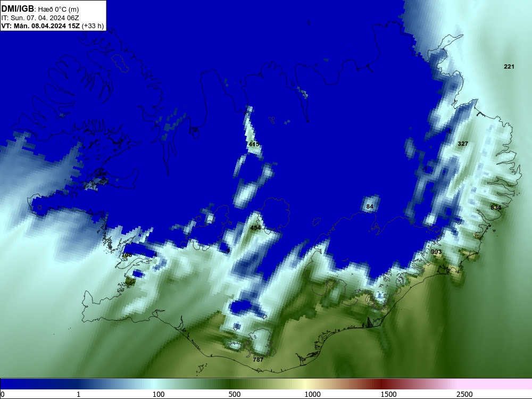Click the initial time 'IT: Sun. 07. 04. 2024 06Z'
This screenshot has height=399, width=532.
point(40,18)
